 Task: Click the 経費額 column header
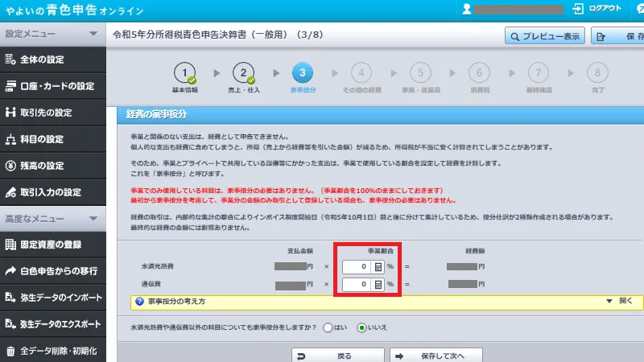coord(475,251)
